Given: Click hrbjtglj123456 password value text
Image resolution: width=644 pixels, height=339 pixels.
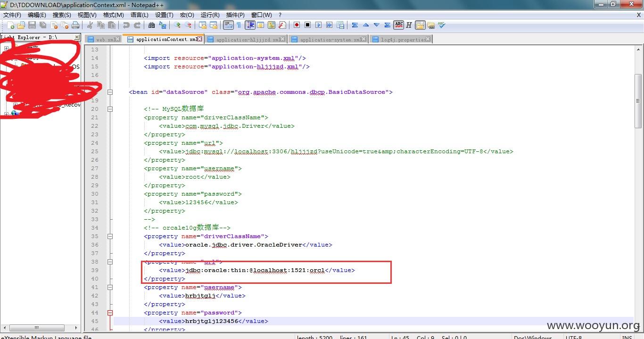Looking at the screenshot, I should (x=212, y=321).
